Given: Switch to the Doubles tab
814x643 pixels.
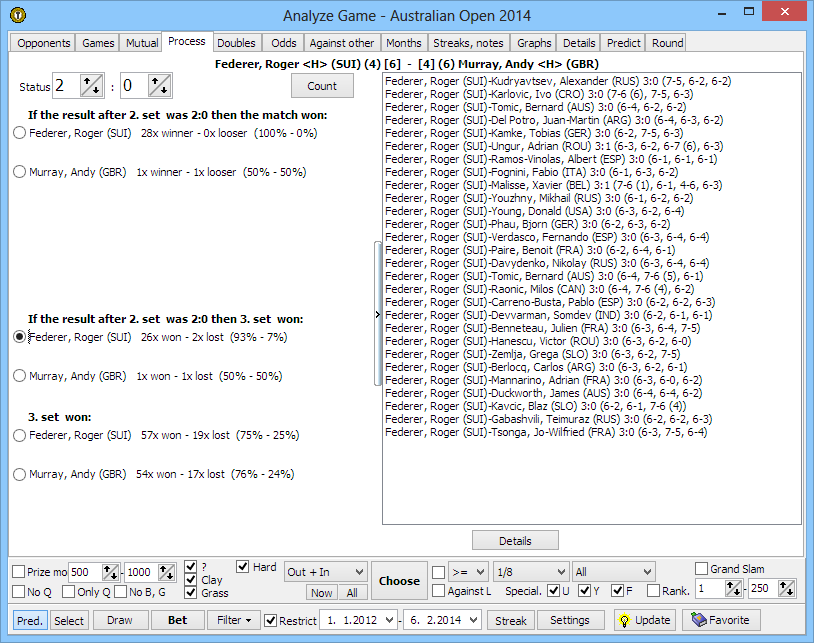Looking at the screenshot, I should pyautogui.click(x=236, y=43).
